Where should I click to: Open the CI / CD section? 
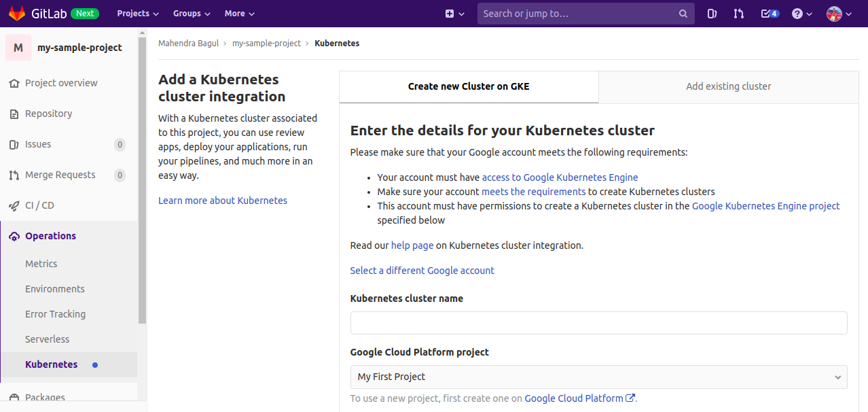(x=39, y=205)
